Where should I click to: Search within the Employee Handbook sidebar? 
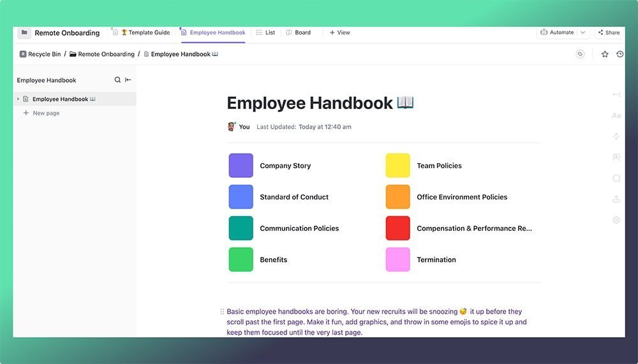(x=117, y=80)
